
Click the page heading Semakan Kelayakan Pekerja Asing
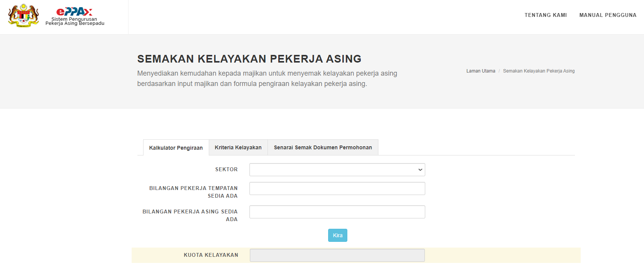pyautogui.click(x=249, y=59)
